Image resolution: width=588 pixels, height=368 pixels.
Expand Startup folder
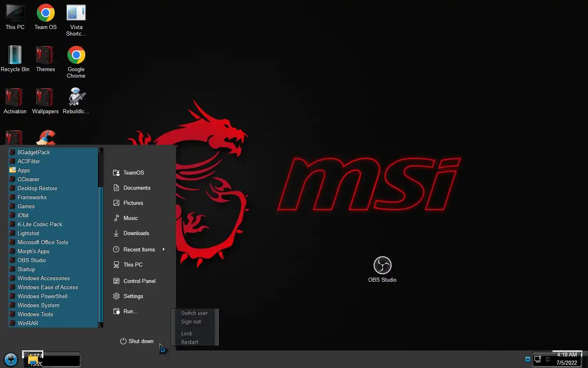[x=53, y=269]
